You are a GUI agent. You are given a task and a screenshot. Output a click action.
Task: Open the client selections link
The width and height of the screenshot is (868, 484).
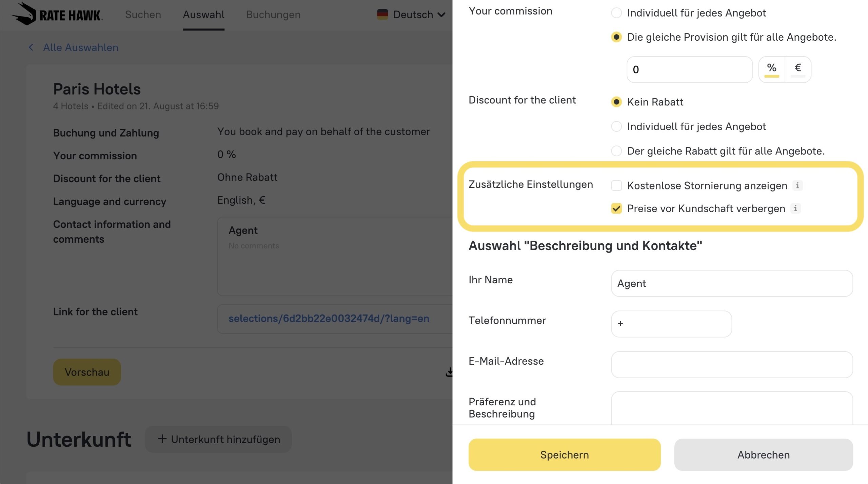[329, 318]
